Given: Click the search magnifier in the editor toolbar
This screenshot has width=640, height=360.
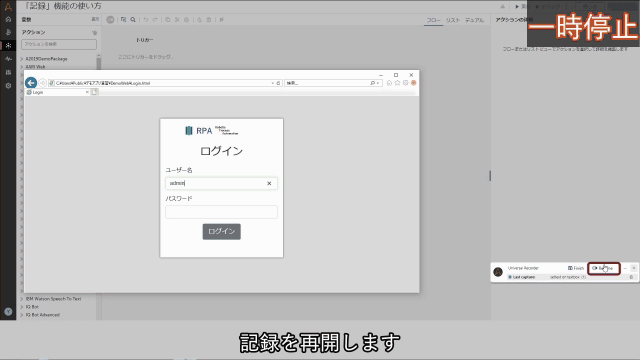Looking at the screenshot, I should point(133,20).
